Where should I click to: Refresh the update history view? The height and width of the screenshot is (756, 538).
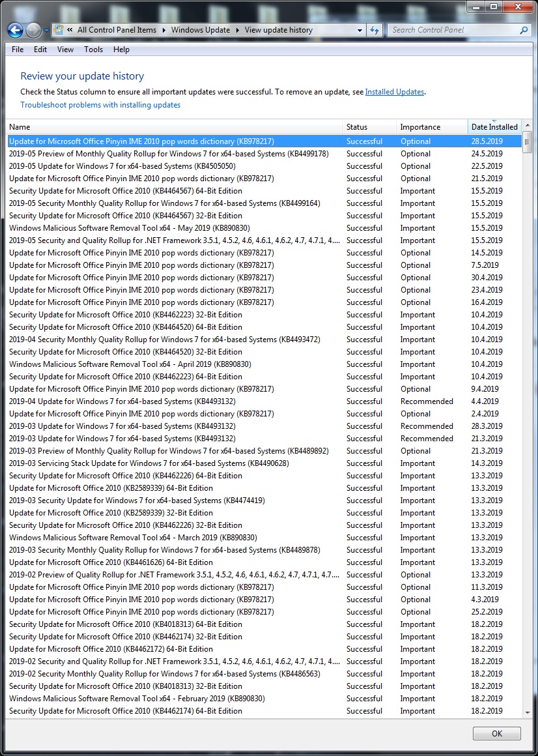pyautogui.click(x=375, y=30)
